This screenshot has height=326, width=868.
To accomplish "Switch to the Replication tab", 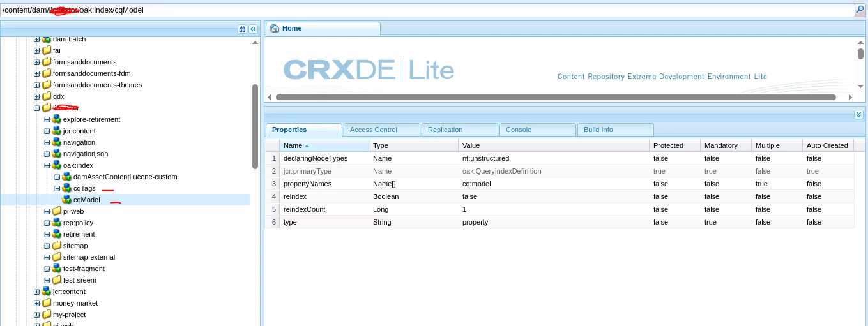I will coord(459,130).
